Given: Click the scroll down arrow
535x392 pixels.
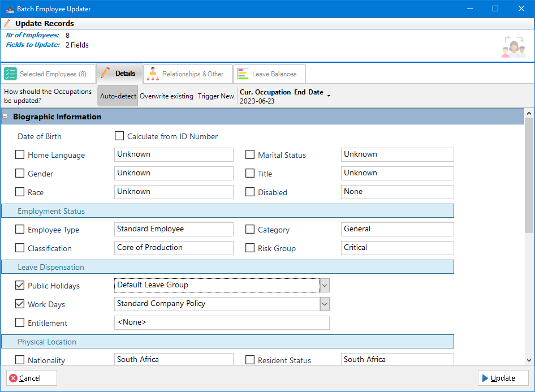Looking at the screenshot, I should pos(529,360).
